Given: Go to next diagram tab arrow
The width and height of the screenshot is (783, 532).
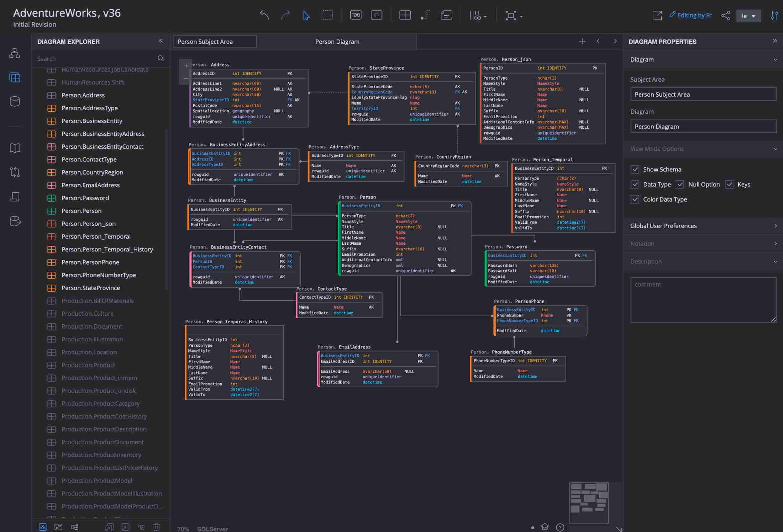Looking at the screenshot, I should pos(615,41).
